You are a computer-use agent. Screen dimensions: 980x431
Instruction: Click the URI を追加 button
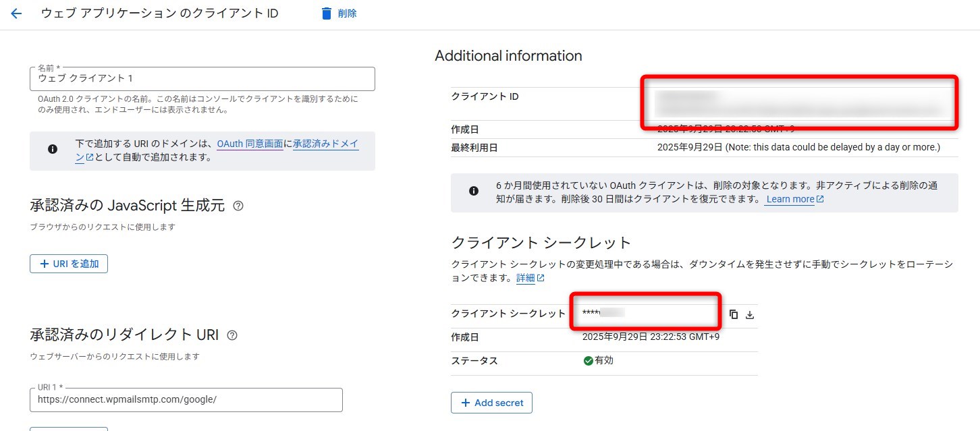[69, 264]
